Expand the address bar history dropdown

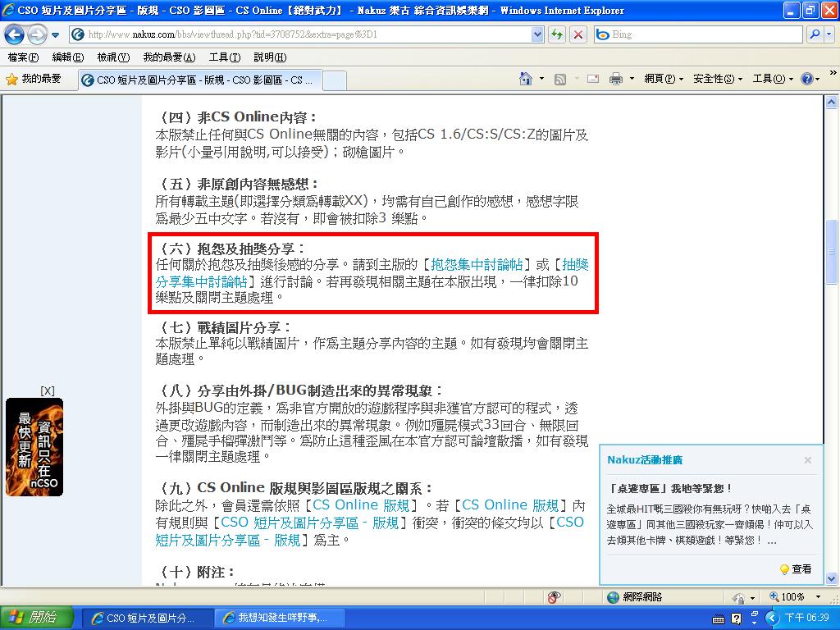click(x=538, y=34)
